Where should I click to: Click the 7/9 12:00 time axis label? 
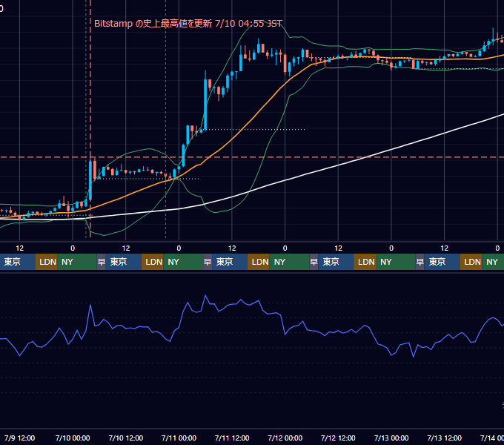[19, 438]
